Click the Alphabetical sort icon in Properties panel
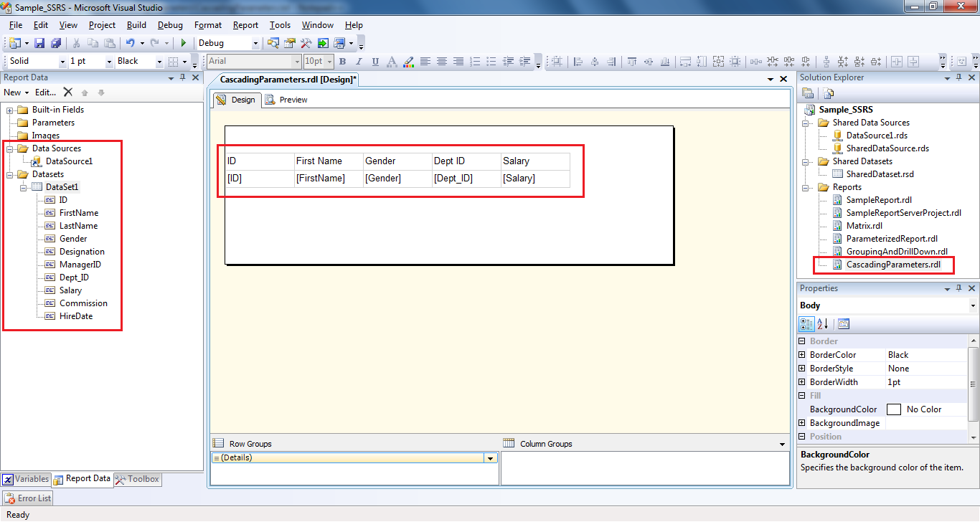980x522 pixels. [x=821, y=323]
